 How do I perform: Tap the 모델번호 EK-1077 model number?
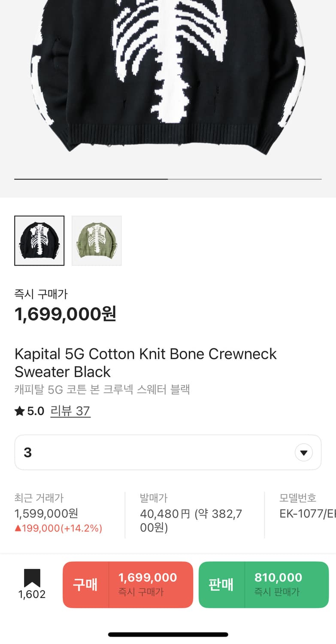click(307, 513)
